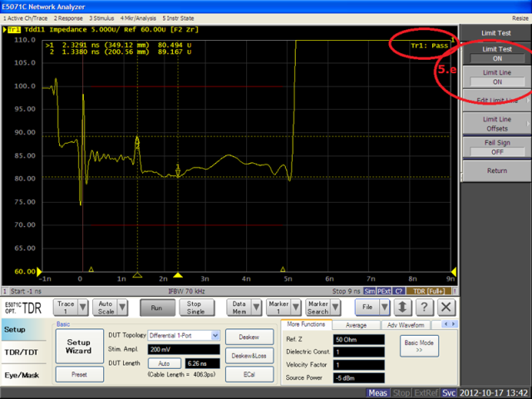Click marker 1 triangle on the trace
The image size is (532, 399).
click(178, 171)
